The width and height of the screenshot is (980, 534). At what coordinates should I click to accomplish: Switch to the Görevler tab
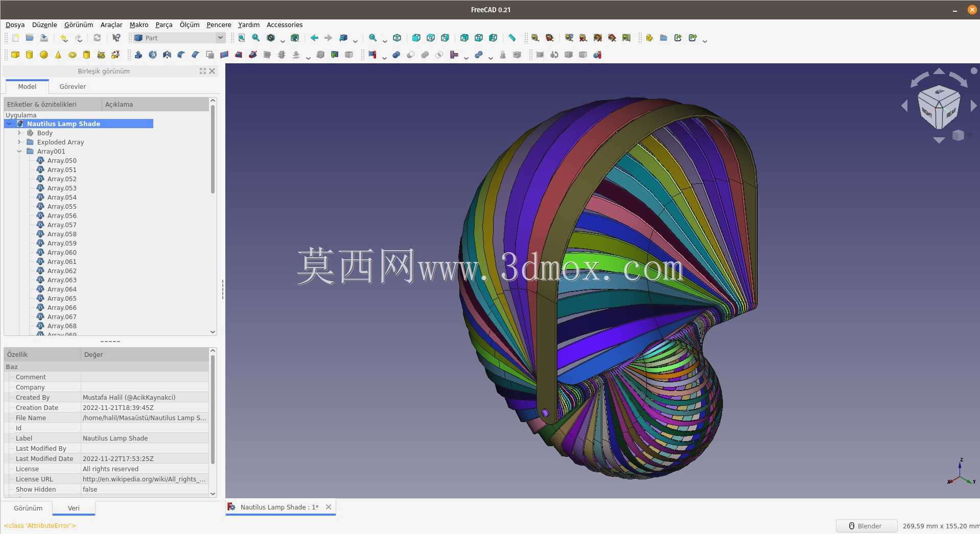[73, 86]
